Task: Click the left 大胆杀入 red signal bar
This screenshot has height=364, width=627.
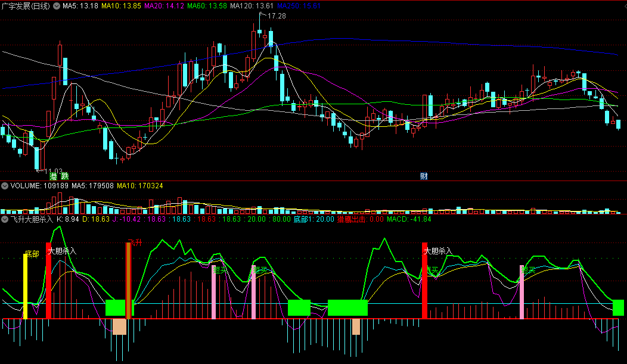Action: (x=48, y=281)
